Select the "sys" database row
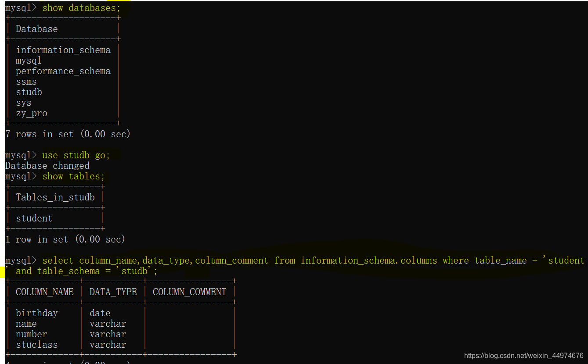 pyautogui.click(x=24, y=103)
